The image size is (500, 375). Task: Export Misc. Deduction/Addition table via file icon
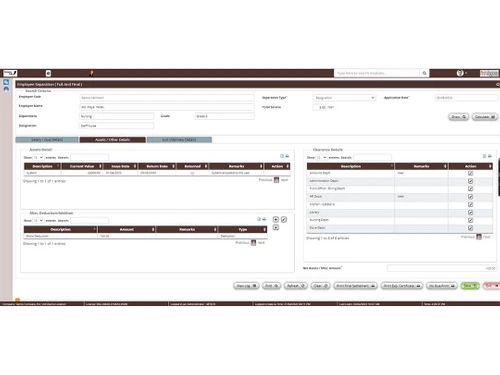259,219
